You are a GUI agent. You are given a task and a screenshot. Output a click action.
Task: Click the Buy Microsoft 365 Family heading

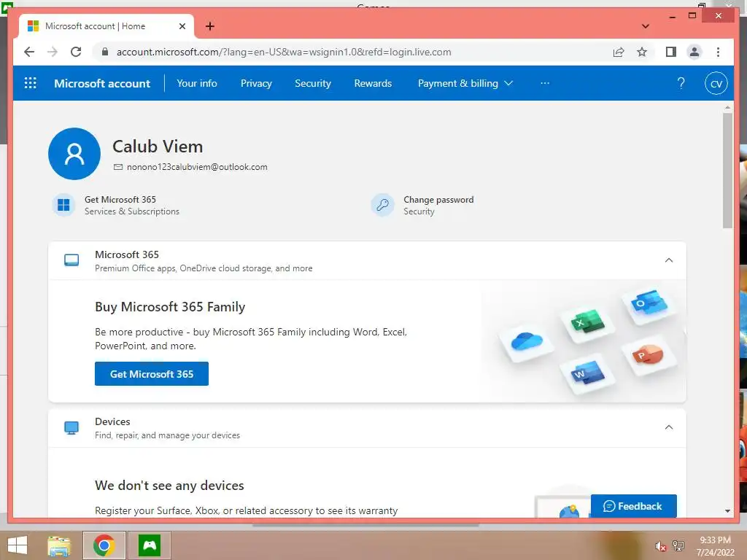pyautogui.click(x=170, y=307)
